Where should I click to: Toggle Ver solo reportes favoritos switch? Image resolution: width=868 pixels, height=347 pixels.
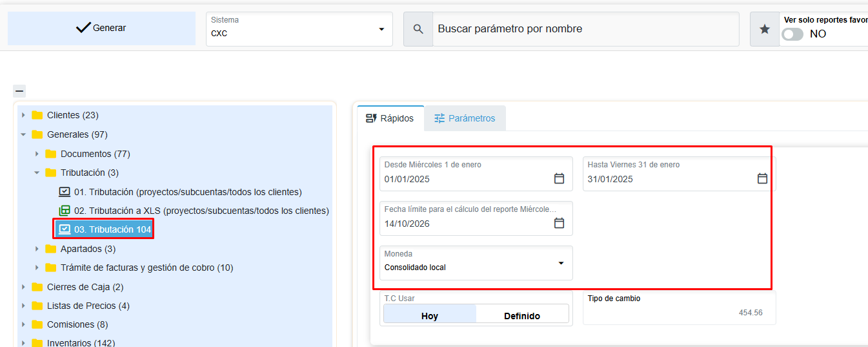[x=792, y=34]
